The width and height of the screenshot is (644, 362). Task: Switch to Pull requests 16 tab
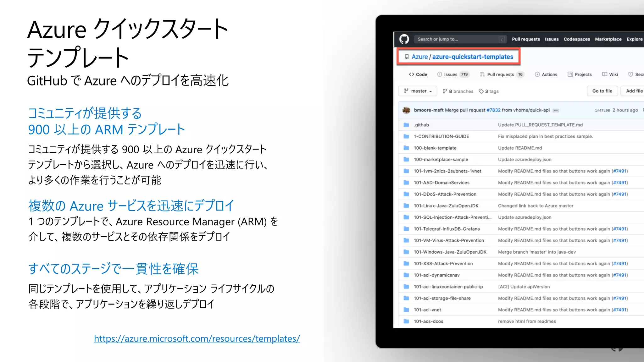pyautogui.click(x=502, y=74)
